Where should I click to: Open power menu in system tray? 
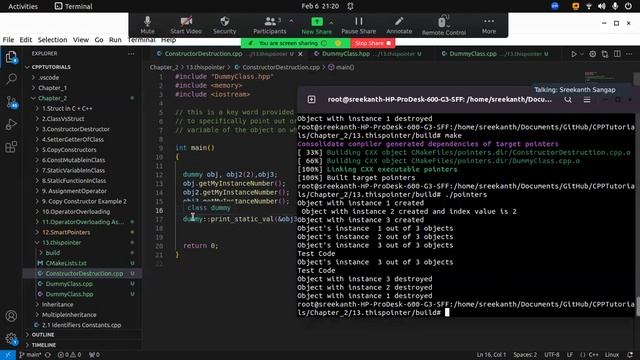point(628,6)
